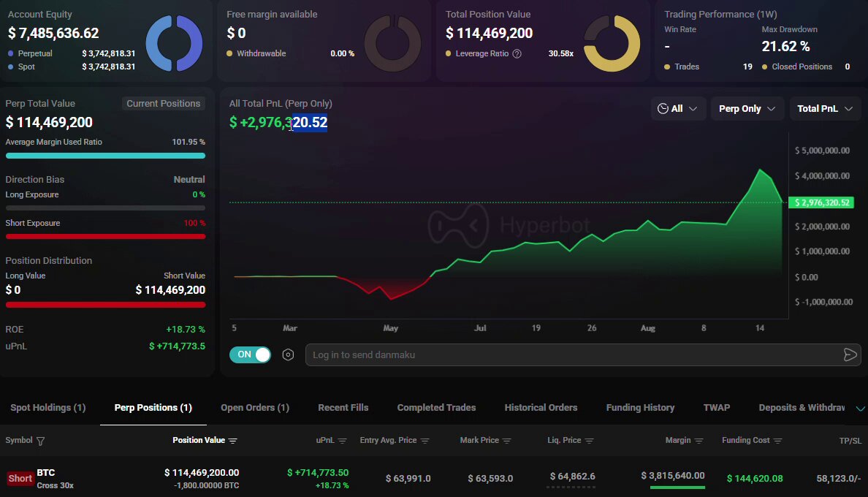
Task: Click the green 2,976,320.52 chart price label
Action: [x=821, y=202]
